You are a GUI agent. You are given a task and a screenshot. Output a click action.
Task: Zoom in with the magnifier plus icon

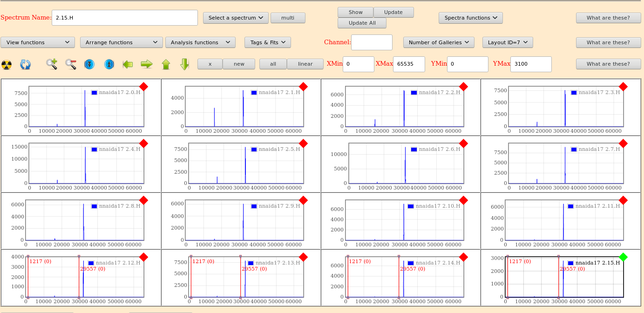pos(52,64)
